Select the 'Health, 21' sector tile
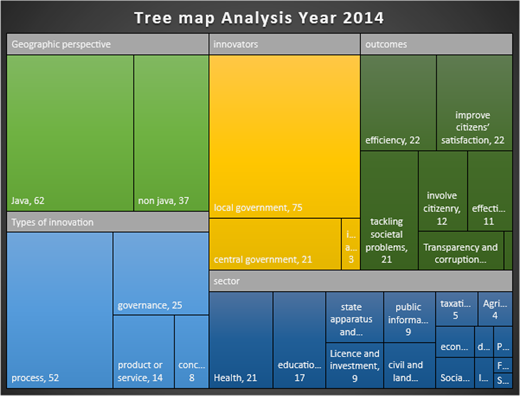 pyautogui.click(x=241, y=340)
